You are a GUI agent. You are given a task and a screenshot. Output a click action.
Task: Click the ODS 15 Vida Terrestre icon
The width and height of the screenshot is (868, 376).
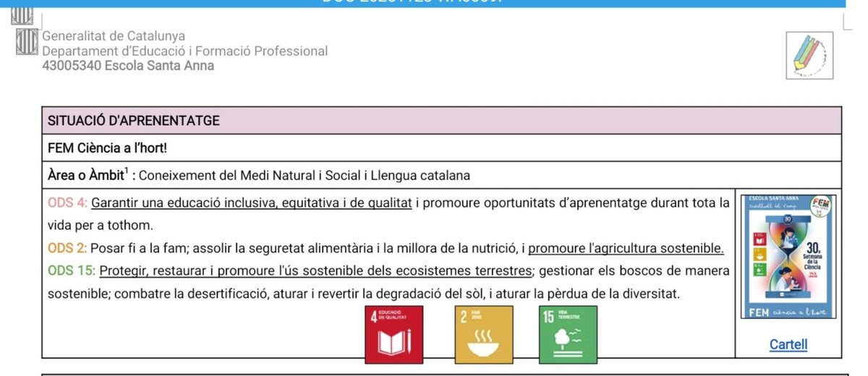(569, 334)
